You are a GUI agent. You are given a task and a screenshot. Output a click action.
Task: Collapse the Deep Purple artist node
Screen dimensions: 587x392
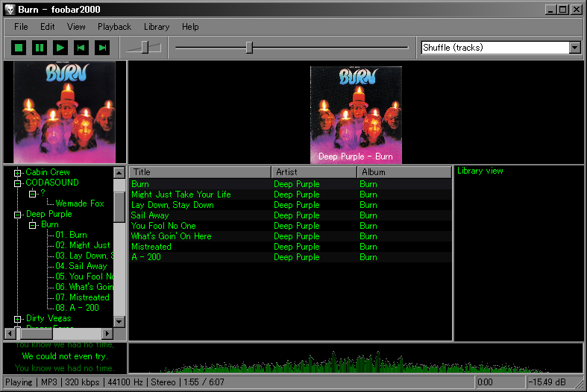[x=17, y=215]
